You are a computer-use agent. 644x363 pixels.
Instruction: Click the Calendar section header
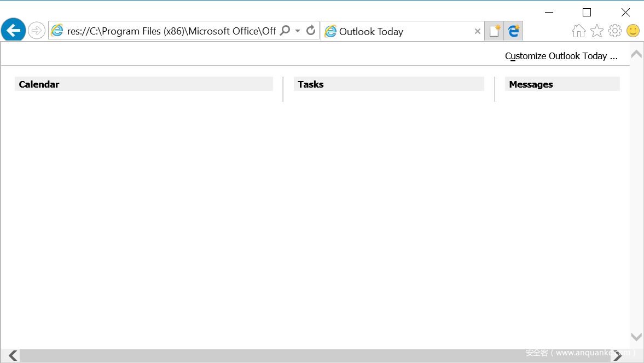coord(144,84)
